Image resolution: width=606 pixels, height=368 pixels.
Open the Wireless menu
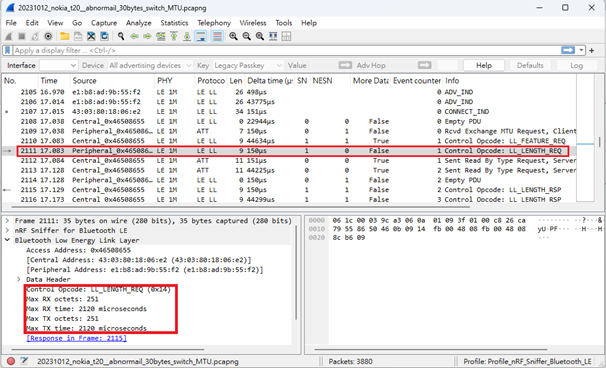pyautogui.click(x=253, y=23)
